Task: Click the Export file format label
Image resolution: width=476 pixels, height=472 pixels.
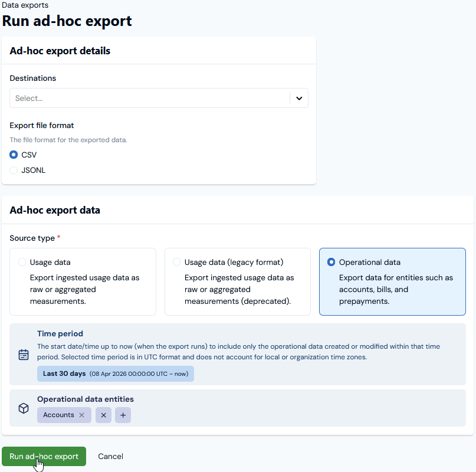Action: pos(42,126)
